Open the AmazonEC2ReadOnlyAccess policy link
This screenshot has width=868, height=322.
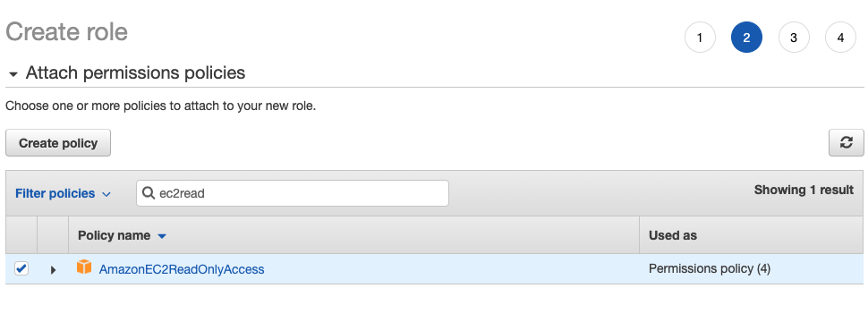click(x=182, y=269)
